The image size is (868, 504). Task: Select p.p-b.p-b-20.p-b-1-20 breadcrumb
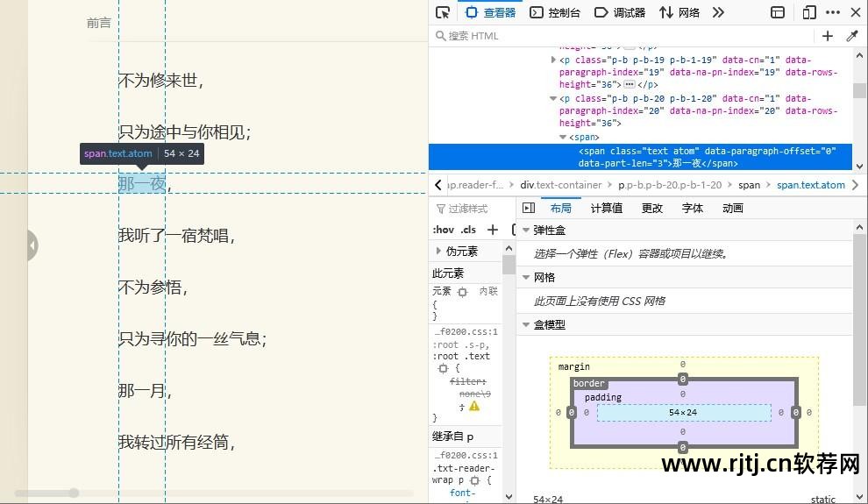point(670,185)
